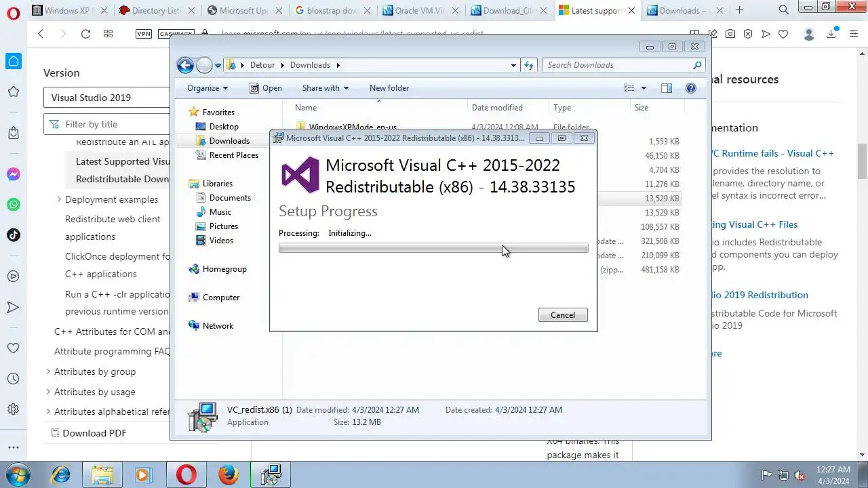The image size is (868, 488).
Task: Select Favorites in navigation pane
Action: click(212, 113)
